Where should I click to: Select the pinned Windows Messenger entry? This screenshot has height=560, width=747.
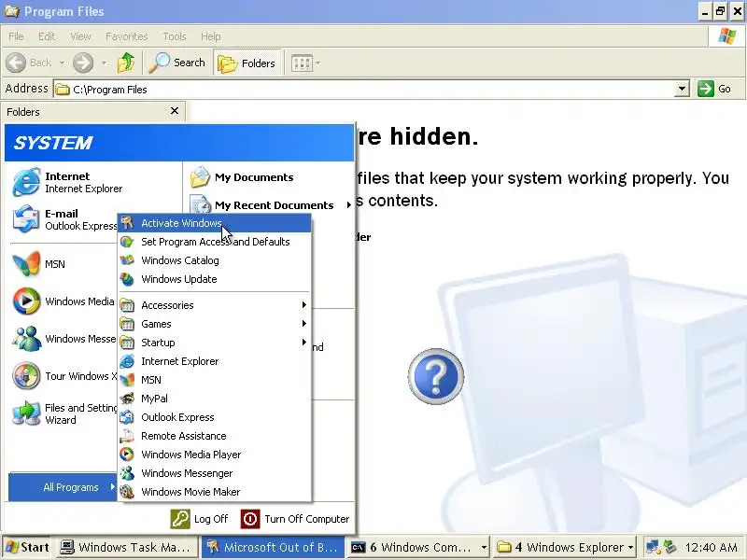pyautogui.click(x=63, y=339)
